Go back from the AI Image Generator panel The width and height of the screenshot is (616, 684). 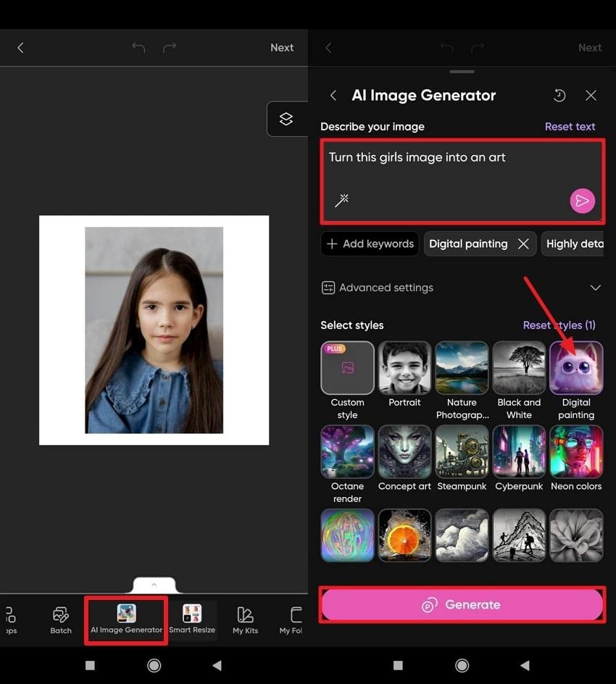pos(333,95)
